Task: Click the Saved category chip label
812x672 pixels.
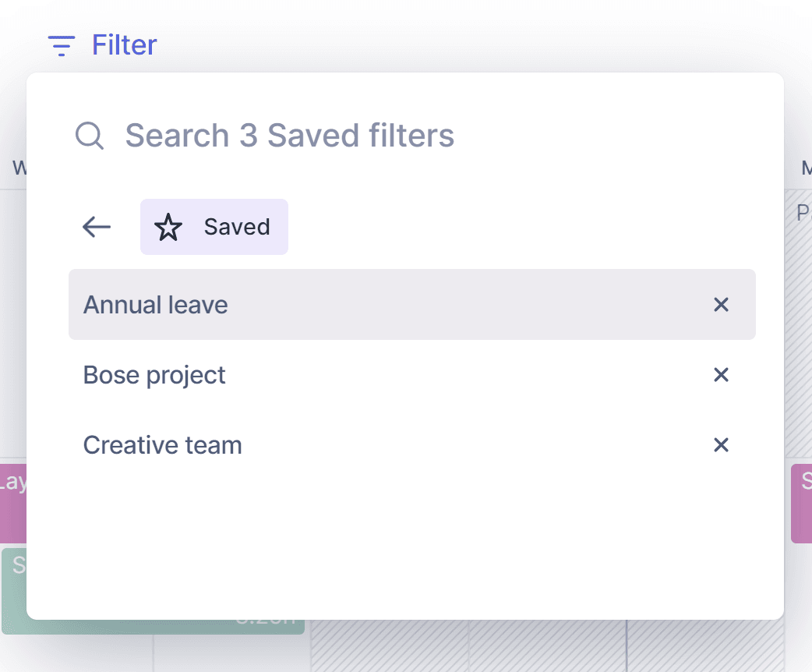Action: click(236, 227)
